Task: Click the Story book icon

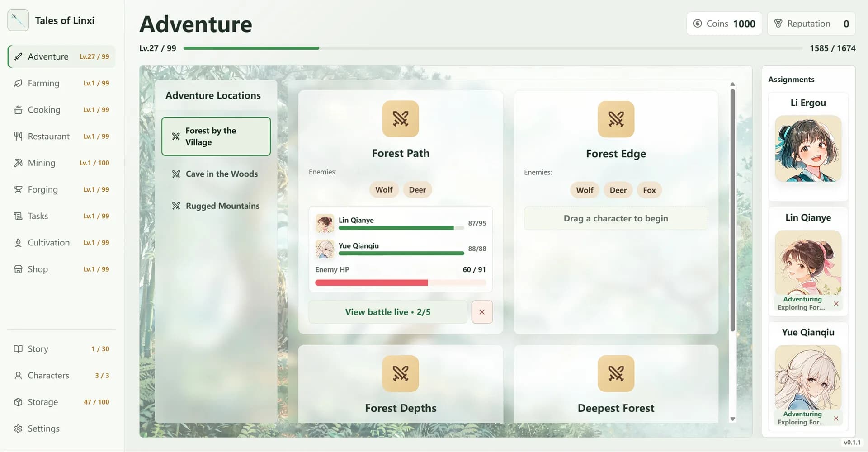Action: point(18,349)
